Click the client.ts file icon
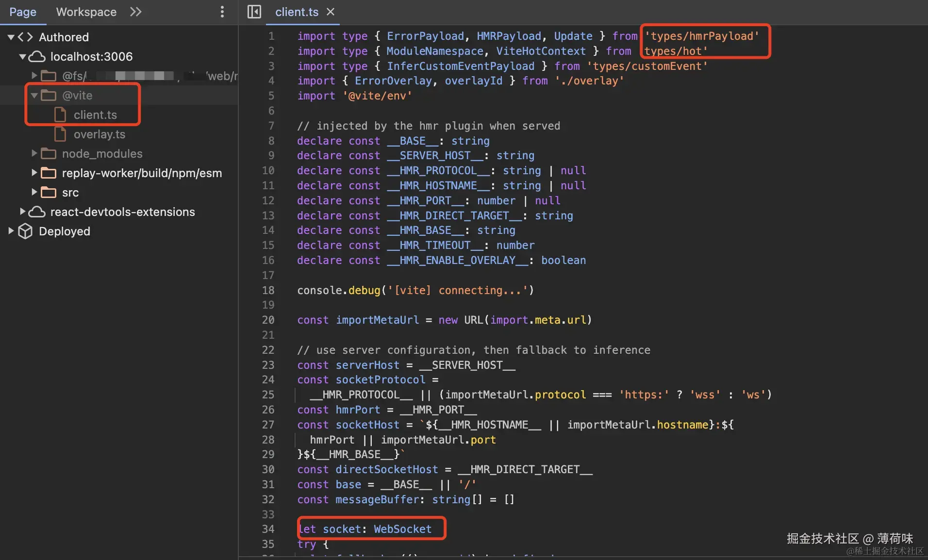928x560 pixels. pyautogui.click(x=60, y=115)
